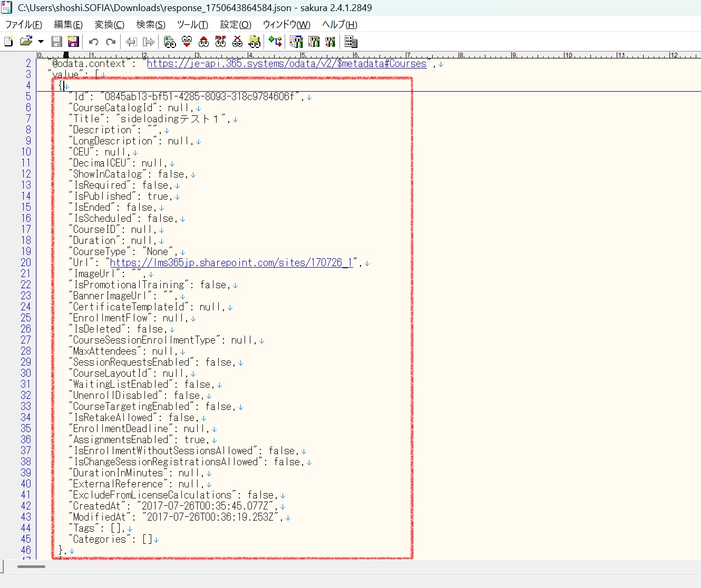Click the "CreatedAt" timestamp value
Image resolution: width=701 pixels, height=588 pixels.
coord(208,506)
